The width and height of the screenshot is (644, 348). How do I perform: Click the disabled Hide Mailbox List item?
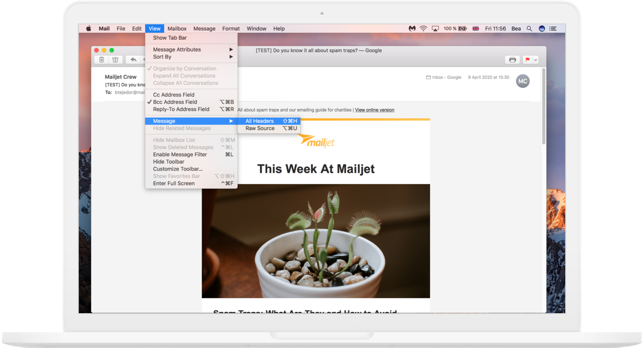(x=191, y=140)
